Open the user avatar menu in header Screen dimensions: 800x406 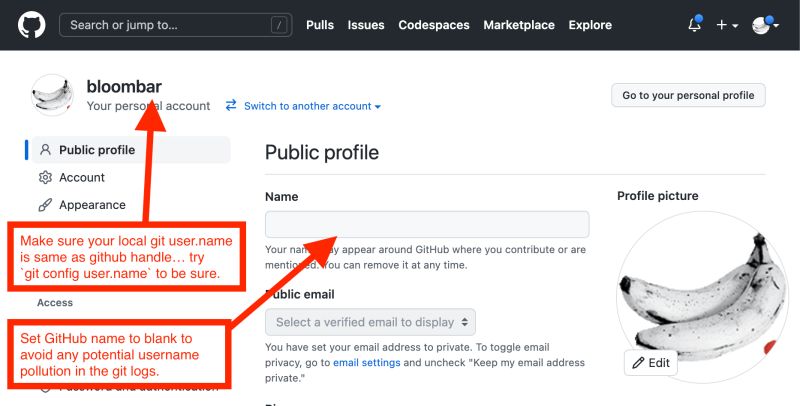[x=764, y=25]
